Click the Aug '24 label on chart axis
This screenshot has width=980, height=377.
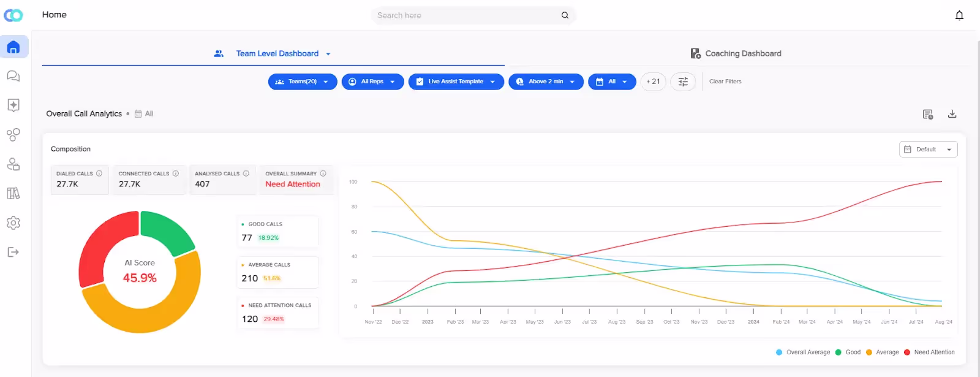point(943,322)
